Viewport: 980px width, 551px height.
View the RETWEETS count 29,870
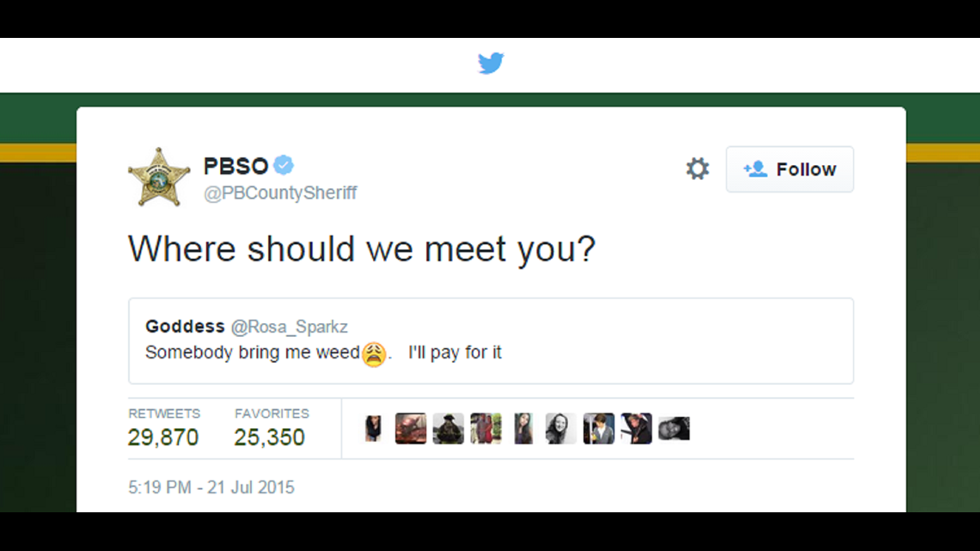pyautogui.click(x=163, y=438)
